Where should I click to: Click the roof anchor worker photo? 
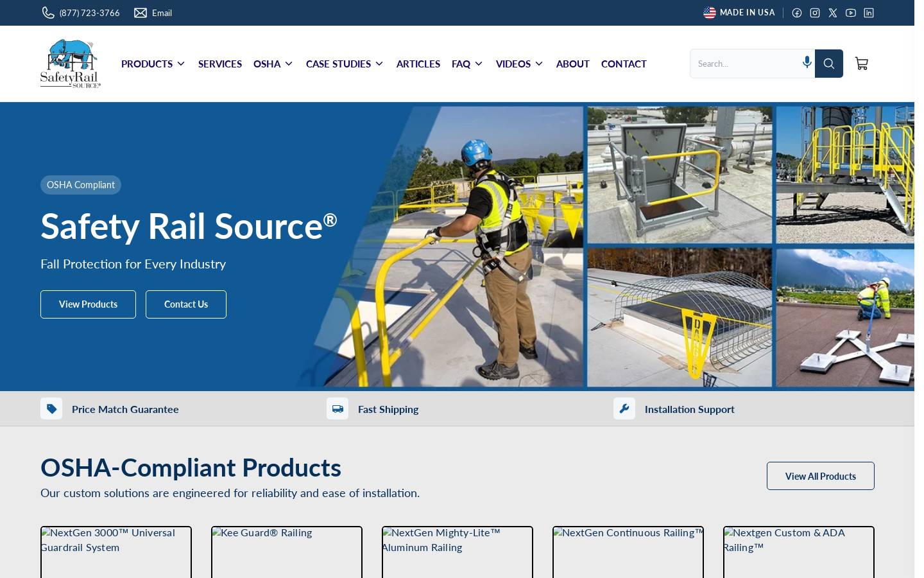coord(845,318)
